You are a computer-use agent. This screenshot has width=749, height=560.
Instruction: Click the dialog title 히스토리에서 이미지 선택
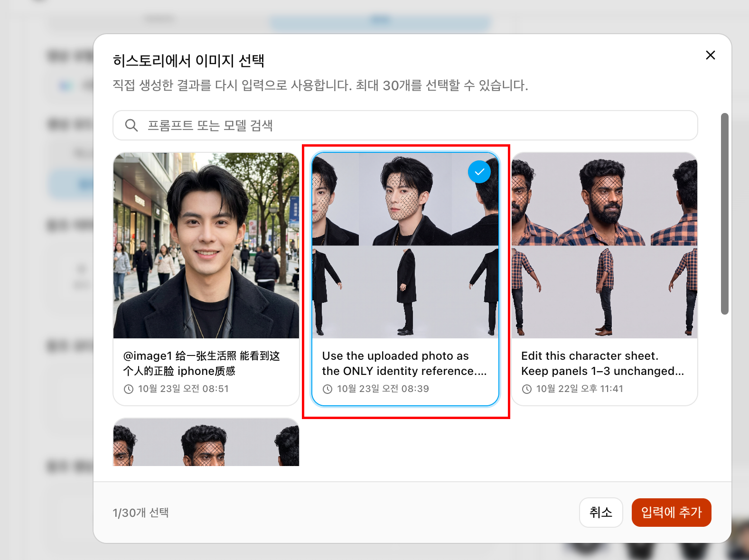[x=188, y=60]
